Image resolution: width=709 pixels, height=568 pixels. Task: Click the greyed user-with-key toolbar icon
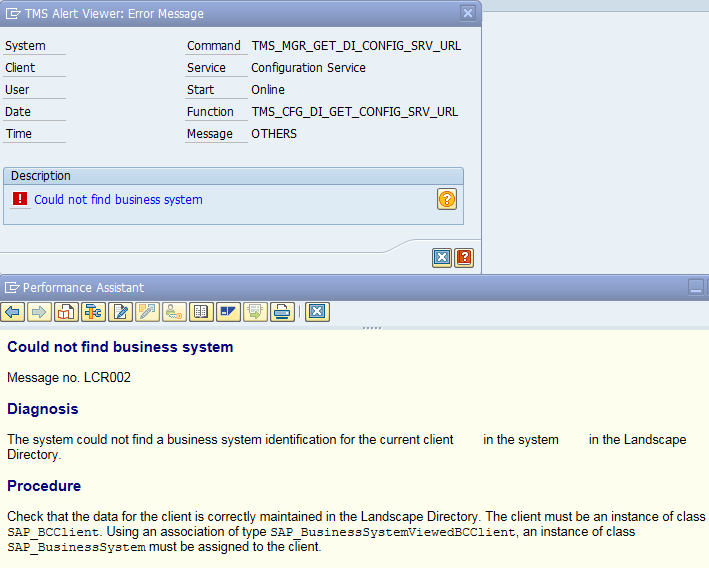click(174, 312)
